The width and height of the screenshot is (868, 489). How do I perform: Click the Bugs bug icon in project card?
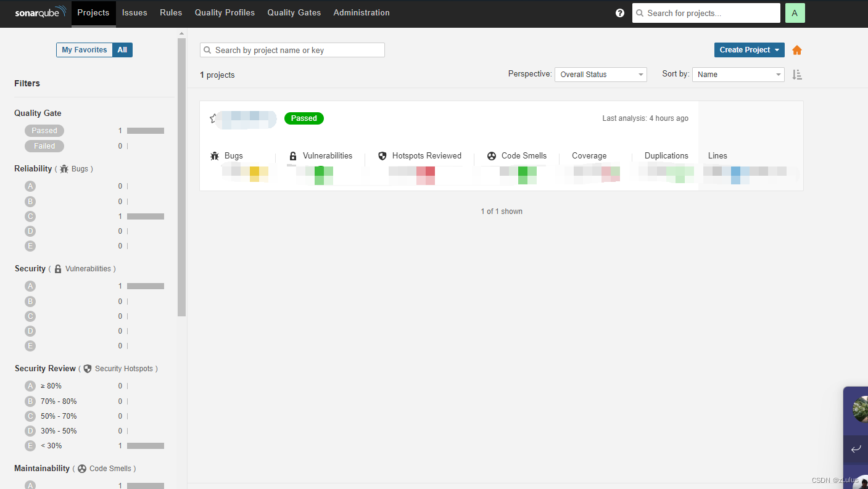215,156
